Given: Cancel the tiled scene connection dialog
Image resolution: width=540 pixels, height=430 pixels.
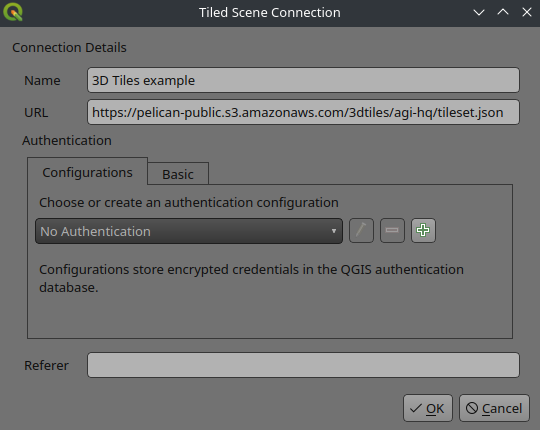Looking at the screenshot, I should [x=494, y=408].
